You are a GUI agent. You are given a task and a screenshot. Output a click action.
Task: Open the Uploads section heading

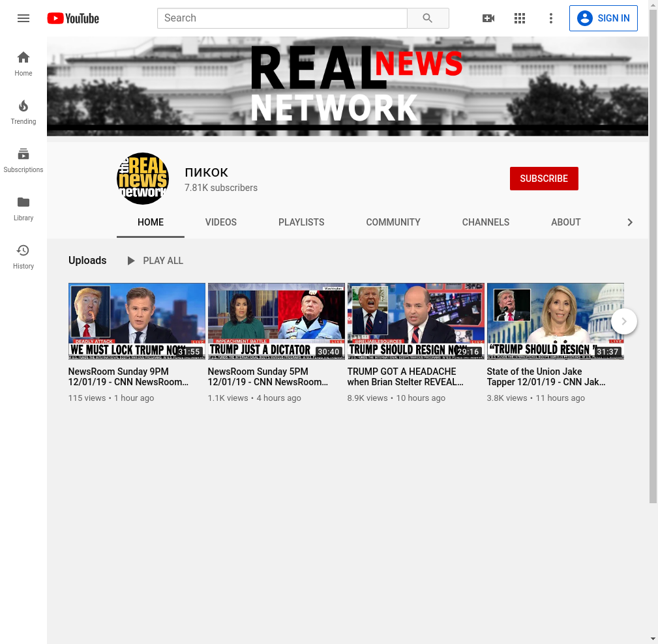(x=87, y=261)
